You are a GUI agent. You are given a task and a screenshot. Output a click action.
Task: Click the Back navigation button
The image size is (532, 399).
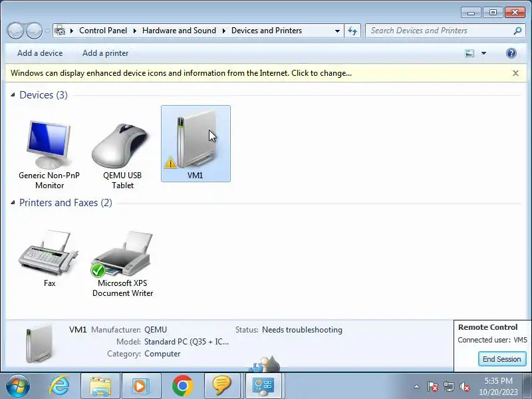(15, 31)
